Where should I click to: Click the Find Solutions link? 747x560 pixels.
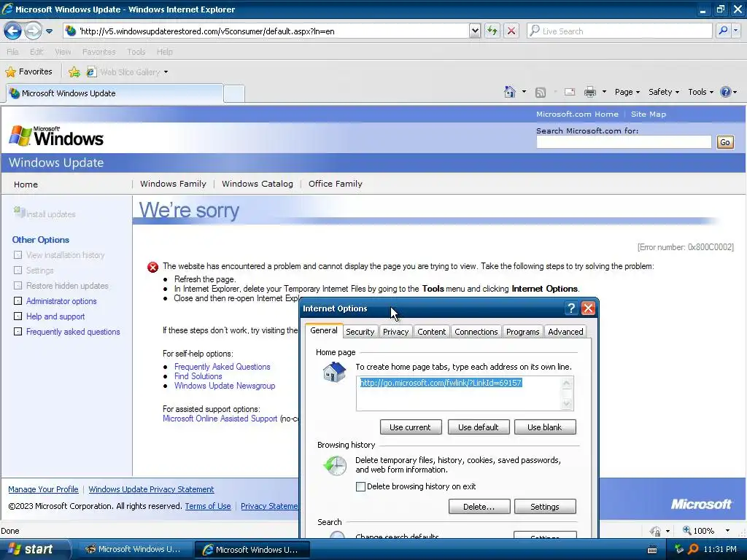click(x=198, y=376)
